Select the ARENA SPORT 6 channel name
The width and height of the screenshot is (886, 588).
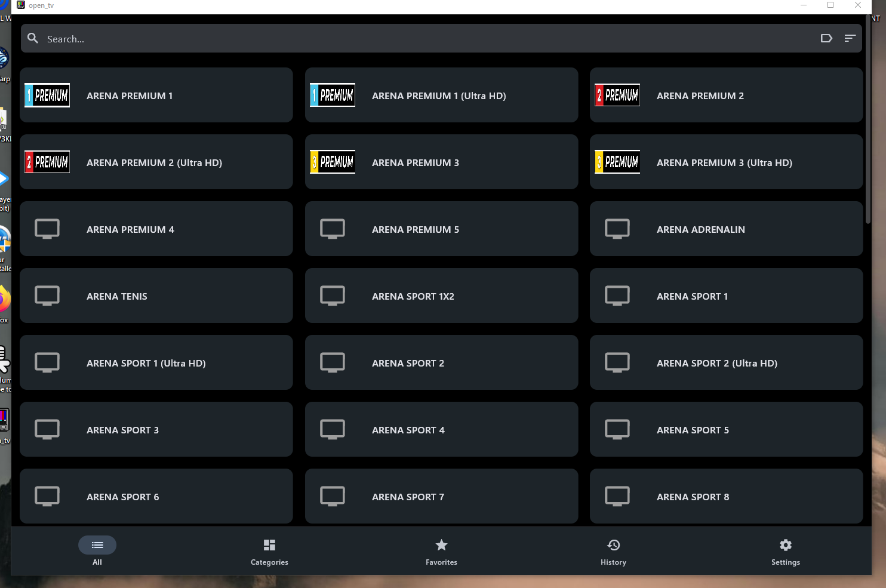coord(123,497)
